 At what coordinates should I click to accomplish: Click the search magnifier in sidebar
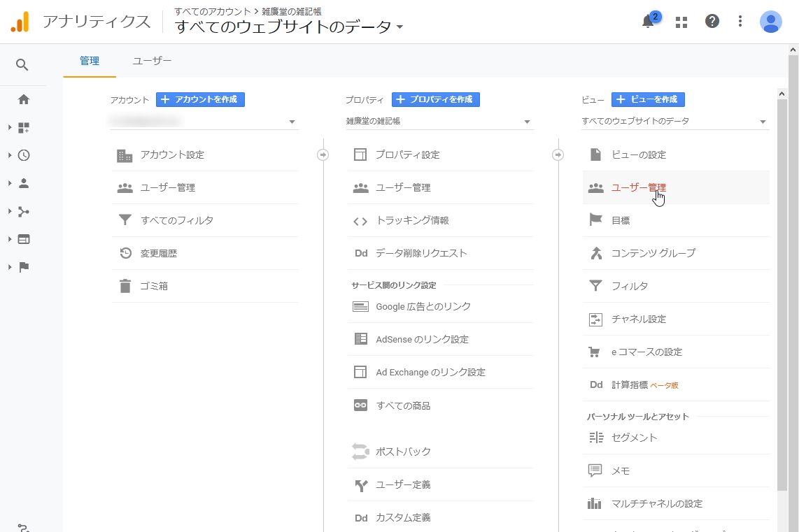coord(22,65)
